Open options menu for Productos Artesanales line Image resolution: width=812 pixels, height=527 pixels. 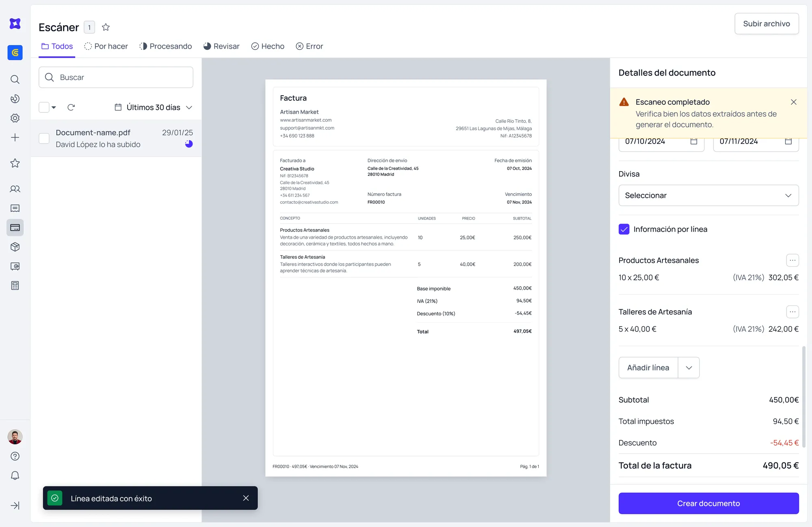(x=793, y=260)
